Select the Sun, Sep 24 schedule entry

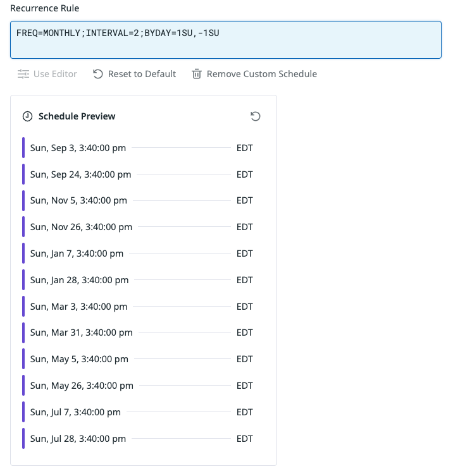coord(138,174)
